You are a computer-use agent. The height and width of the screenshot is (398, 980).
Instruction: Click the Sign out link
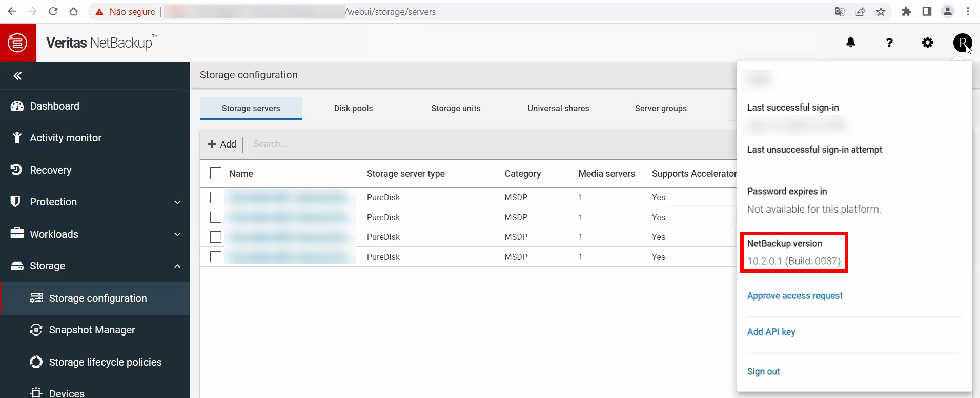[763, 371]
